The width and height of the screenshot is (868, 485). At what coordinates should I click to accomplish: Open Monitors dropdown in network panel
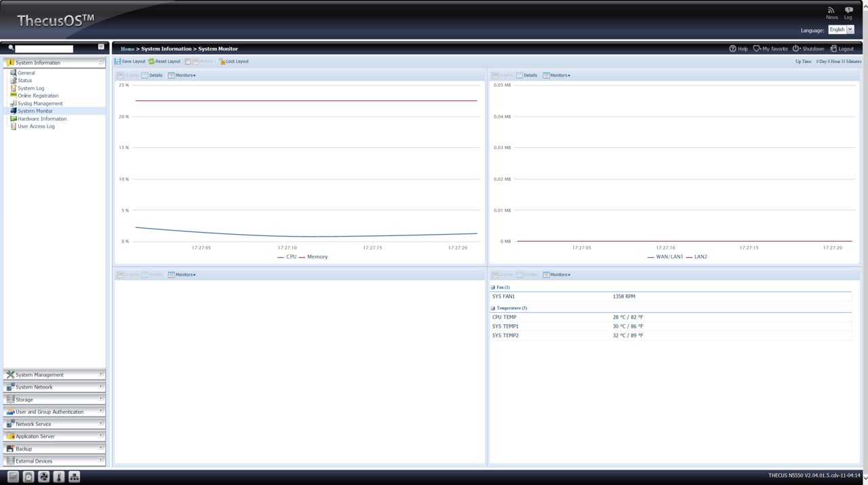pos(557,75)
